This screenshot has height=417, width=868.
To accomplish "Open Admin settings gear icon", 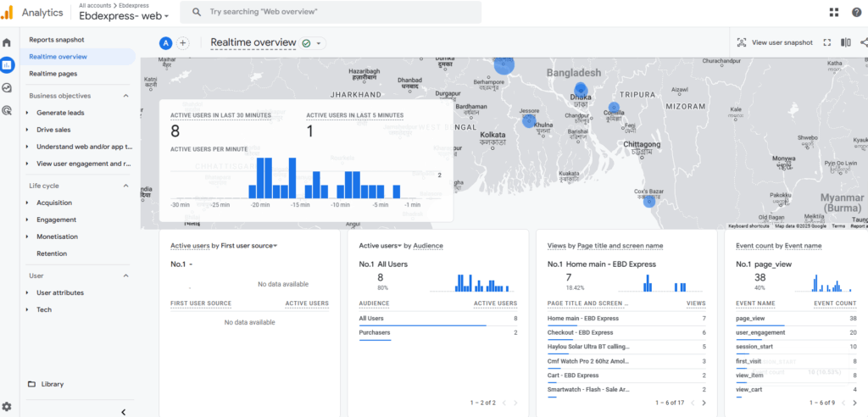I will [8, 407].
